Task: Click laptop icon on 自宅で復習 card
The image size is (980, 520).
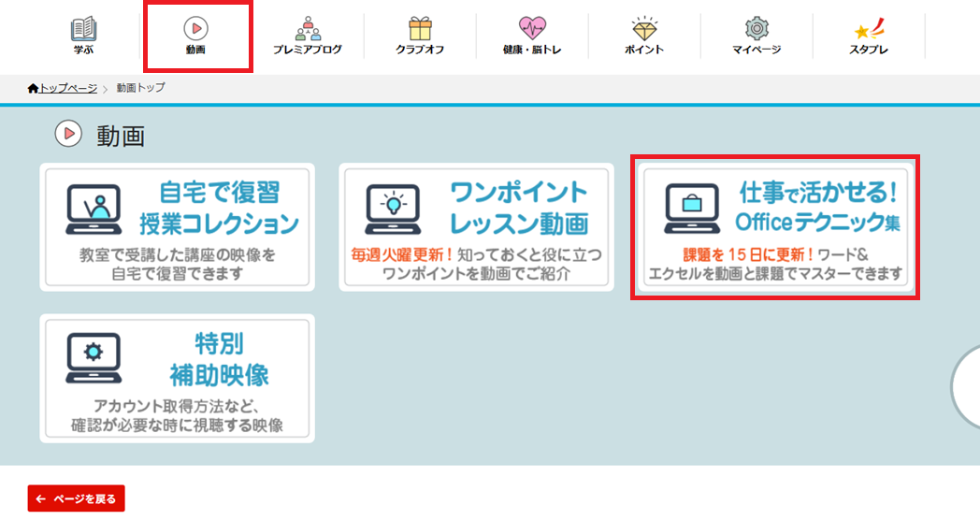Action: pos(94,209)
